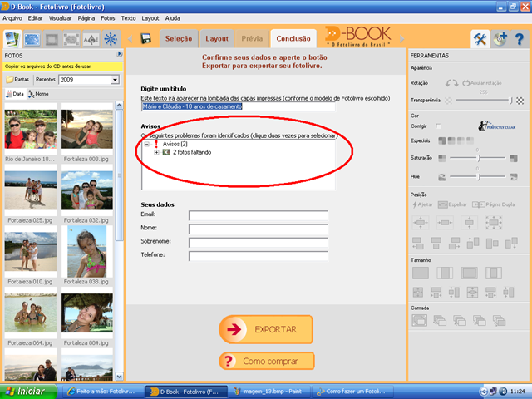Select the Fortaleza 003.jpg thumbnail
The image size is (532, 399).
[86, 130]
